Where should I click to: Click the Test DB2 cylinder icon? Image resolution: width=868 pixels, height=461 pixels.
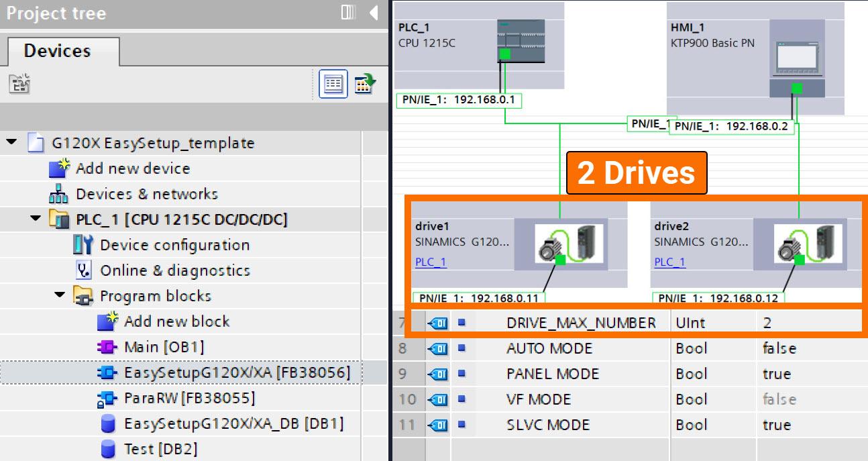tap(107, 449)
